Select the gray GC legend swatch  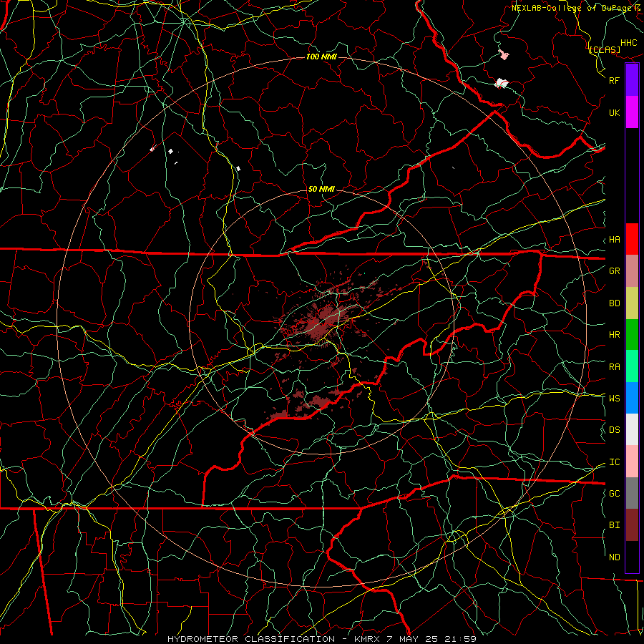point(632,493)
